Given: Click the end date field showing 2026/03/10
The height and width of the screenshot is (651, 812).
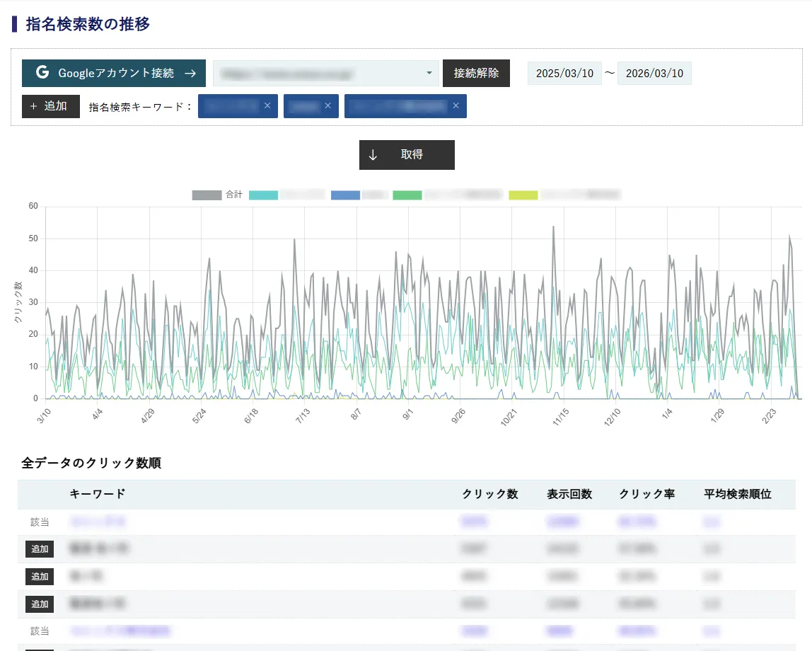Looking at the screenshot, I should point(654,73).
